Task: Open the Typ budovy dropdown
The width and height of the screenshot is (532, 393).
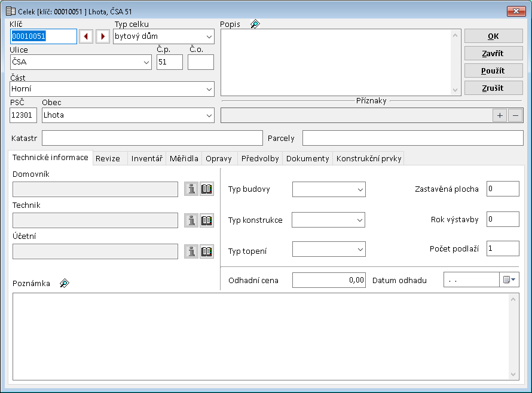Action: pos(360,189)
